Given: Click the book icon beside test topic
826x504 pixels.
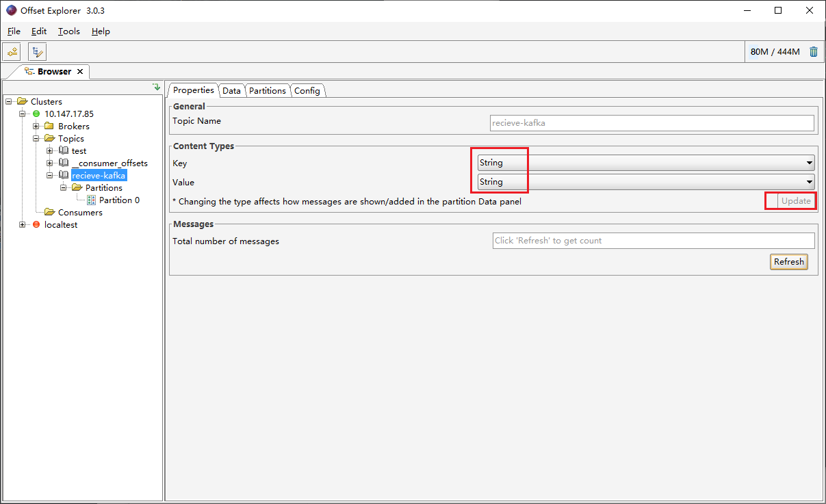Looking at the screenshot, I should [64, 151].
